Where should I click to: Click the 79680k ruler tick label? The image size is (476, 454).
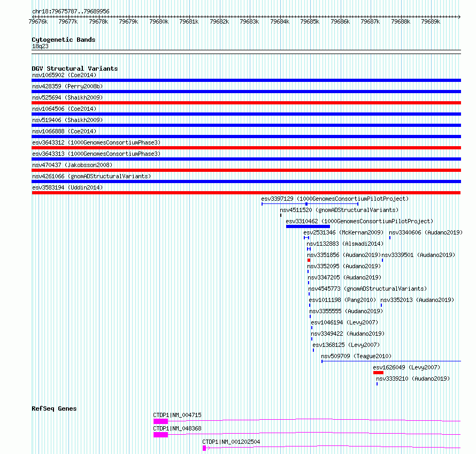pos(159,21)
